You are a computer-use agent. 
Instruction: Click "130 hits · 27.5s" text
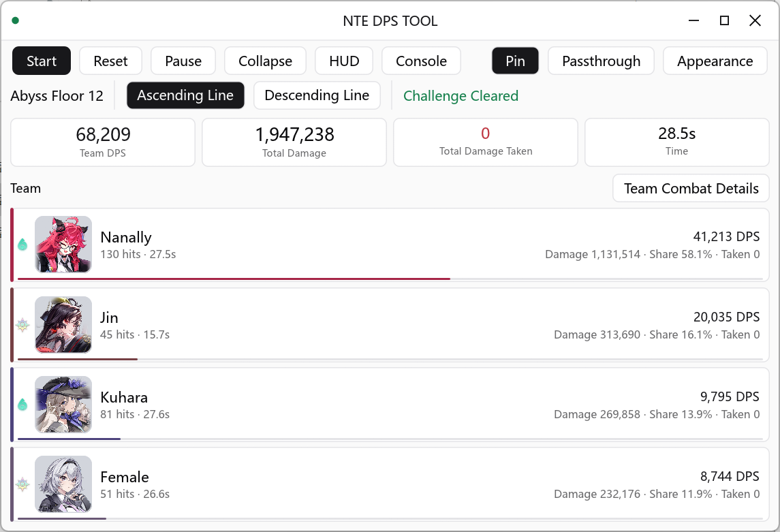[x=138, y=254]
